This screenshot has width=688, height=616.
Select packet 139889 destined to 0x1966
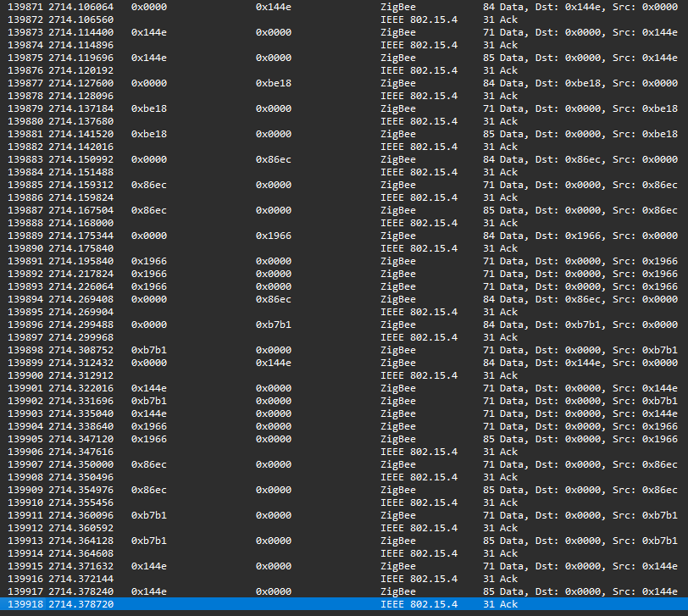(344, 236)
